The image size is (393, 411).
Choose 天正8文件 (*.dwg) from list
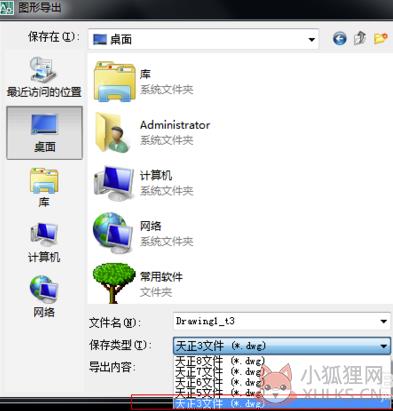tap(282, 360)
